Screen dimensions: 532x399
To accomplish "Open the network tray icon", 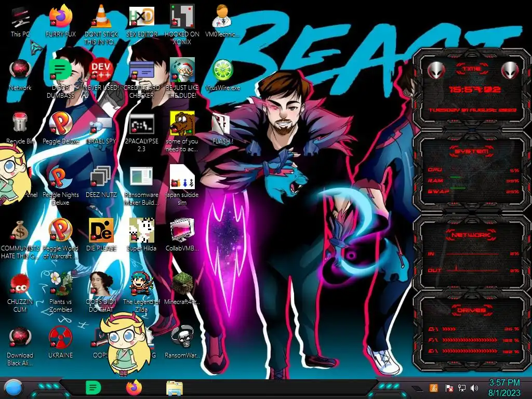I will 462,388.
